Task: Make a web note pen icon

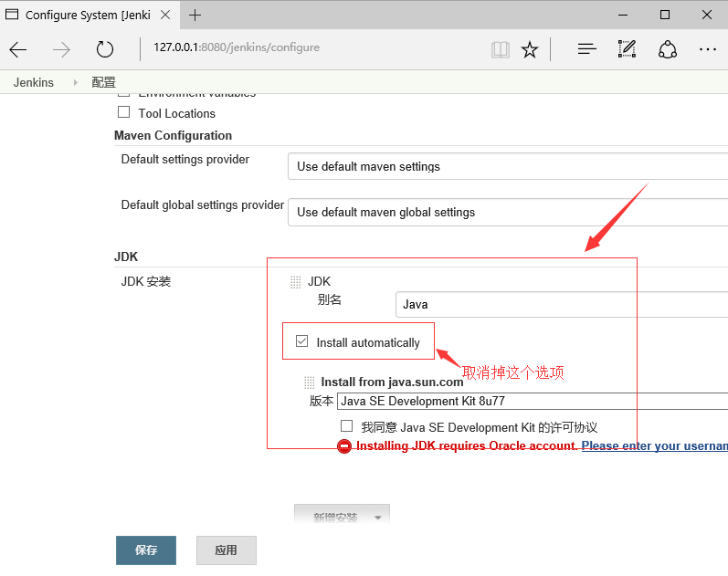Action: (x=627, y=48)
